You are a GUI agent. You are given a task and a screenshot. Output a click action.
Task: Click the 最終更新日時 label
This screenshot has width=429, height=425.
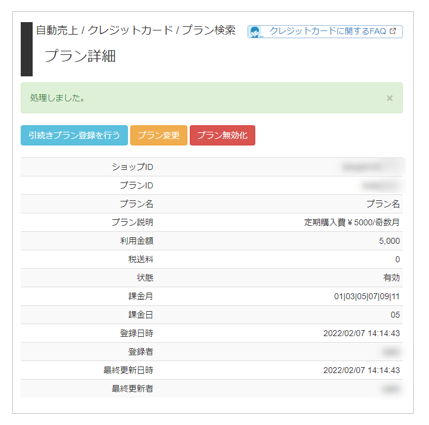(x=128, y=370)
